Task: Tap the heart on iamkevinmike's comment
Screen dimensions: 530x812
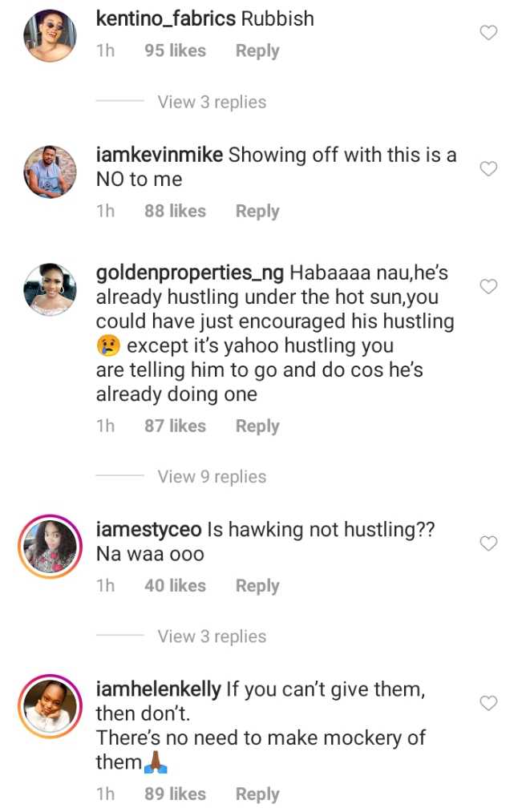Action: [488, 169]
